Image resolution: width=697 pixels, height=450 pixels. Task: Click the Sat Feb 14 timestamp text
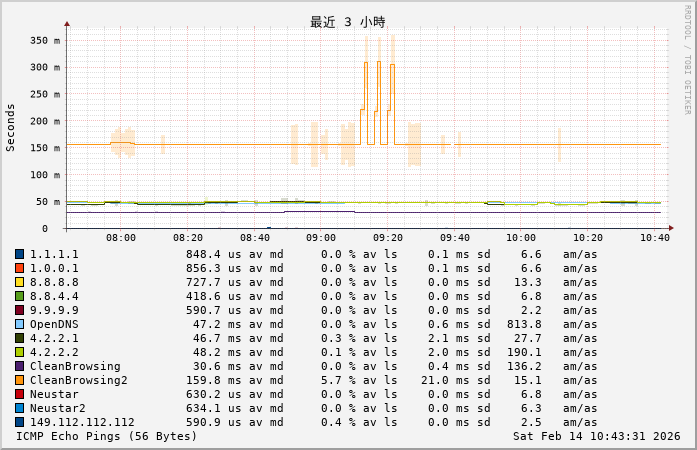click(x=596, y=436)
